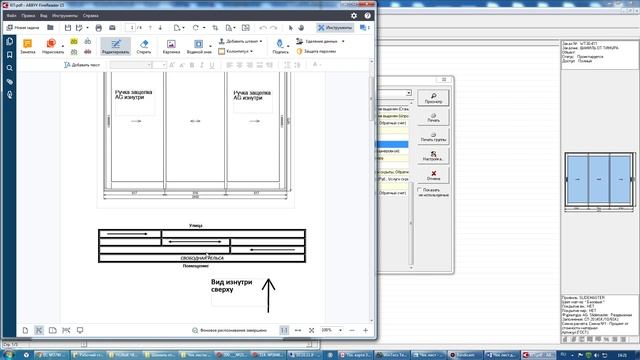Click the page number field
The height and width of the screenshot is (360, 640).
coord(131,28)
